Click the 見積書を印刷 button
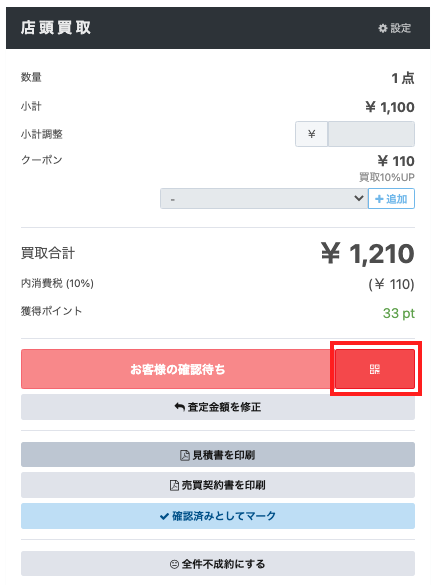 (218, 455)
